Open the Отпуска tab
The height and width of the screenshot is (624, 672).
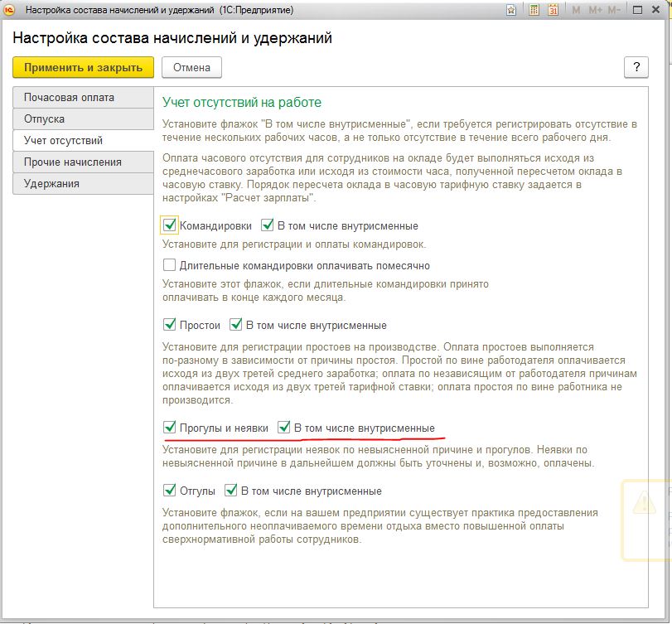click(83, 119)
